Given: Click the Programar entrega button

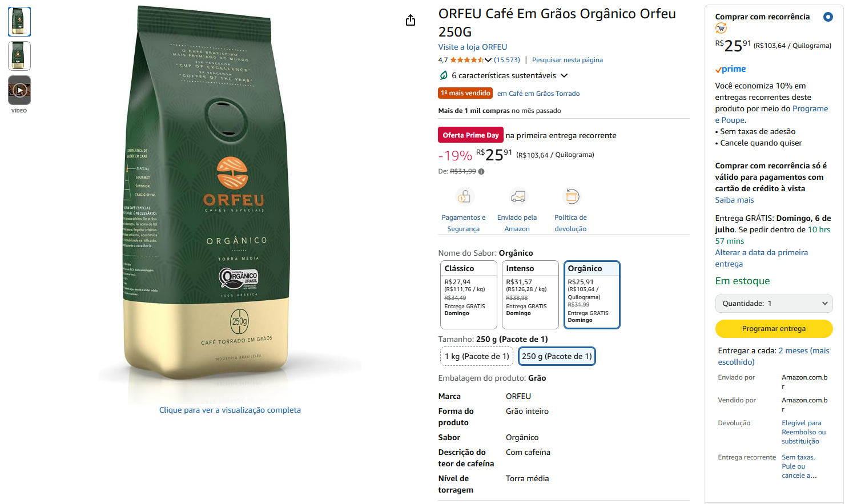Looking at the screenshot, I should coord(774,329).
